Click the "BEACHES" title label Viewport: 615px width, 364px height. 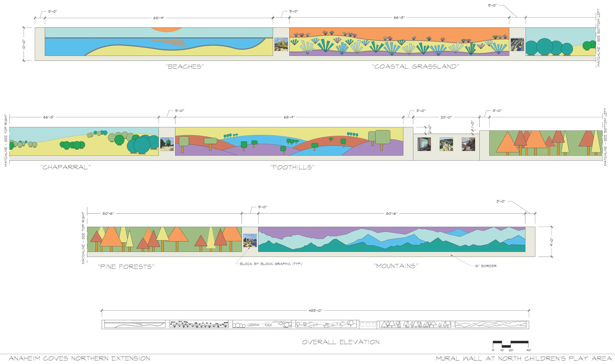click(x=184, y=66)
